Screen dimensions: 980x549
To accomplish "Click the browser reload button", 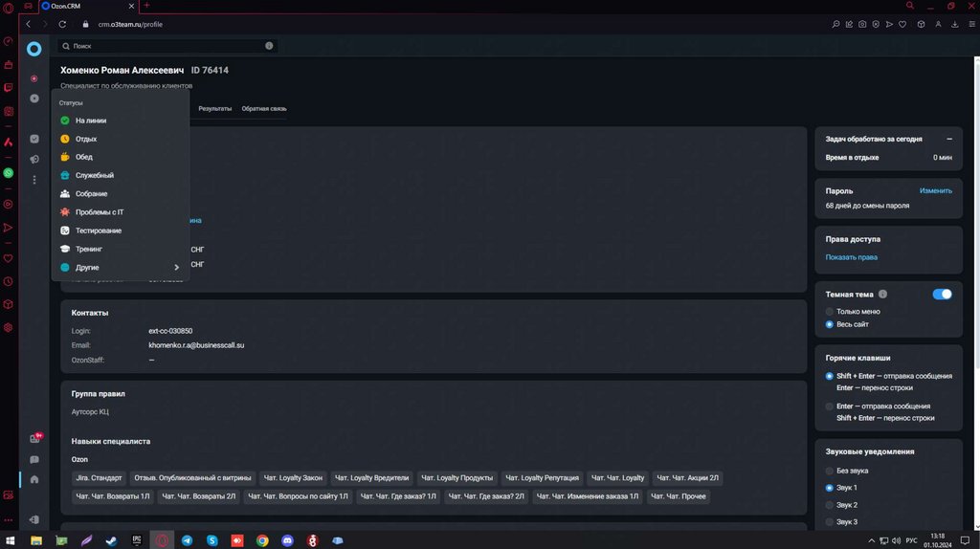I will point(62,24).
